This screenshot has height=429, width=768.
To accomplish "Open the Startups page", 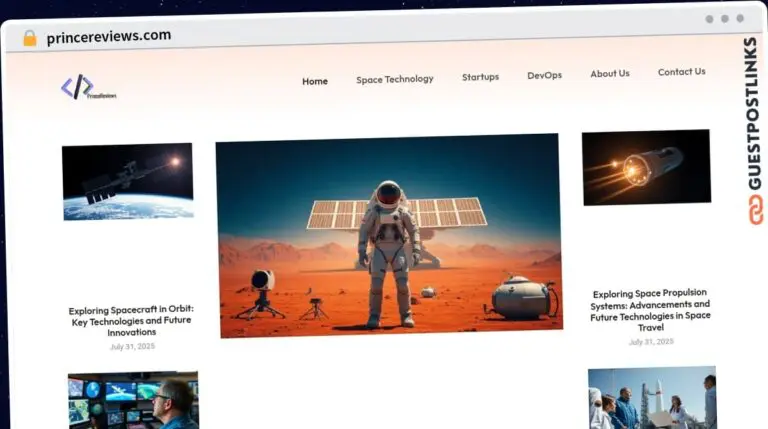I will (x=480, y=76).
